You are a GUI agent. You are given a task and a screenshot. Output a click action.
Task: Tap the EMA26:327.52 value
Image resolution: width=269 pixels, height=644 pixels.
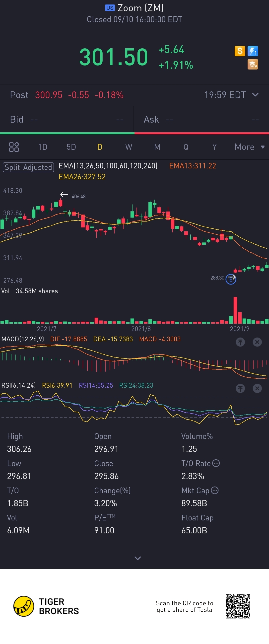(82, 177)
